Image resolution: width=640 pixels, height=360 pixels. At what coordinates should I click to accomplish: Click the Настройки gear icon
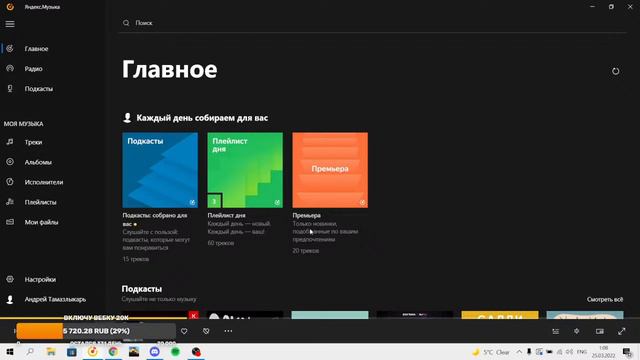pyautogui.click(x=10, y=280)
